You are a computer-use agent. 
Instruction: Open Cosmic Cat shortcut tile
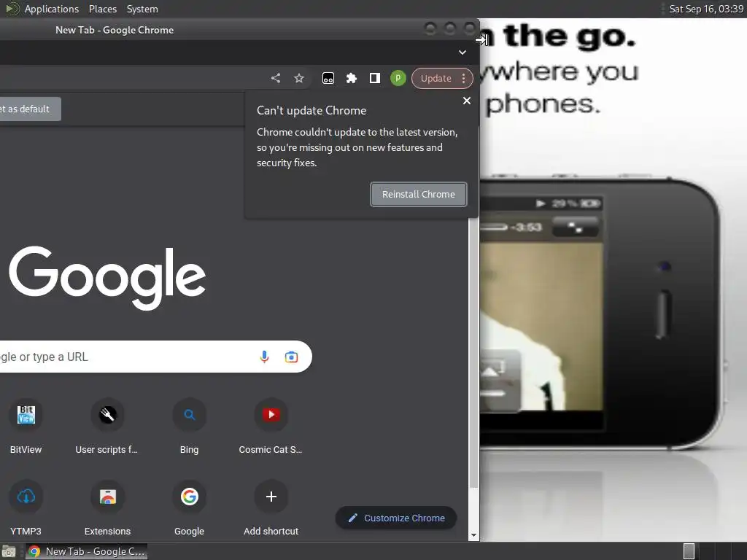pyautogui.click(x=271, y=425)
